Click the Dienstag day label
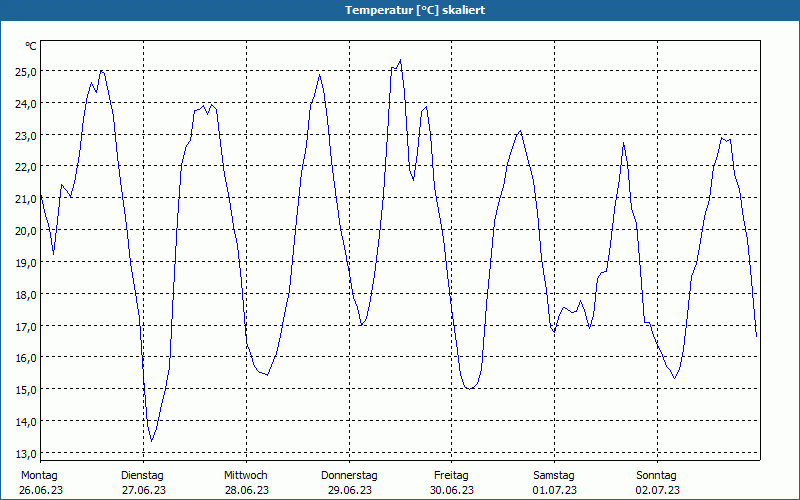800x500 pixels. (x=142, y=475)
